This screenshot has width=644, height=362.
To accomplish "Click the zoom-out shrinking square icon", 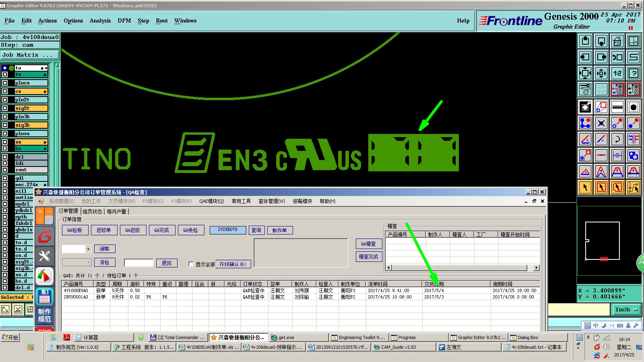I will coord(601,73).
